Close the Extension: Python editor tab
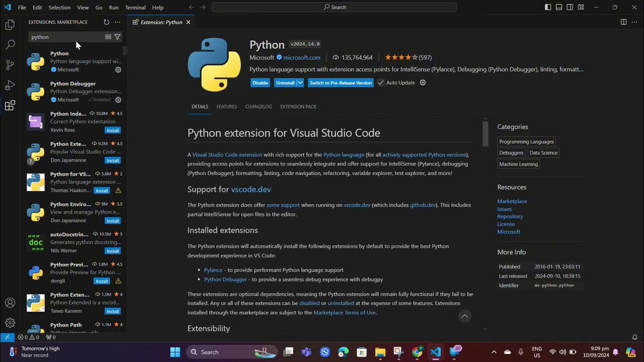The width and height of the screenshot is (644, 362). click(x=188, y=22)
